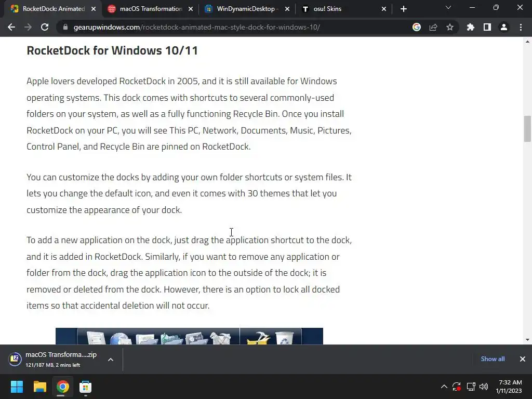Close the osu! Skins tab
The image size is (532, 399).
point(384,9)
